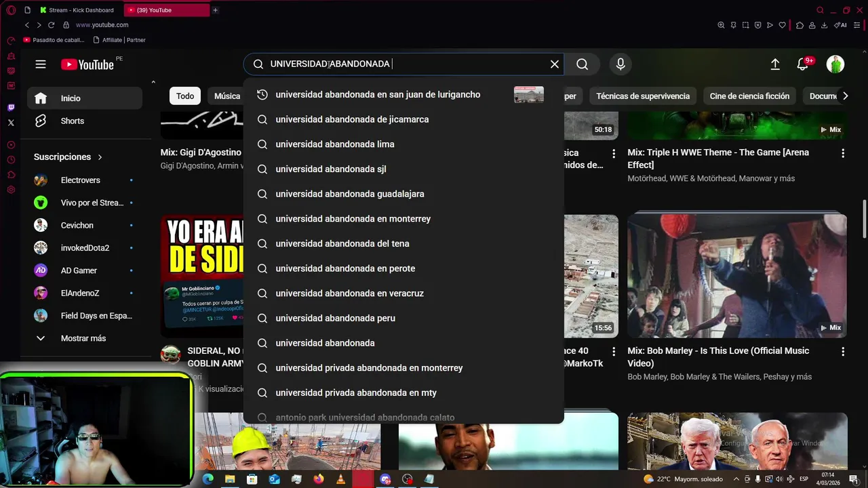
Task: Open a new browser tab with plus
Action: pyautogui.click(x=215, y=10)
